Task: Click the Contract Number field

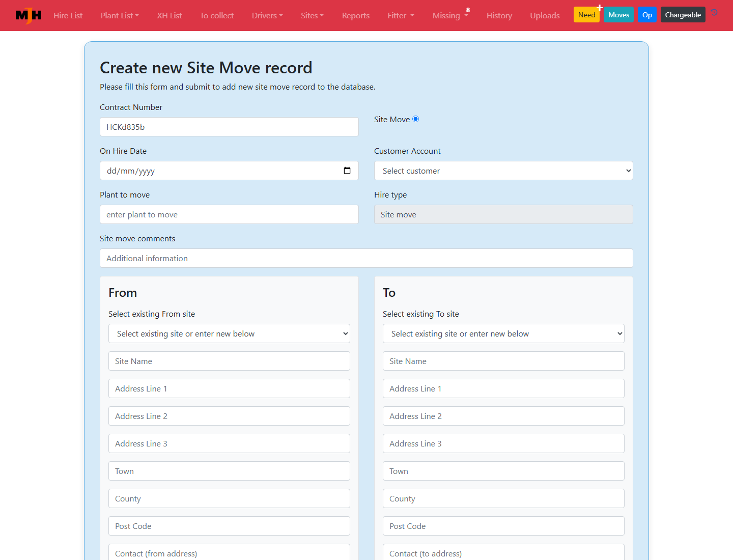Action: click(x=229, y=127)
